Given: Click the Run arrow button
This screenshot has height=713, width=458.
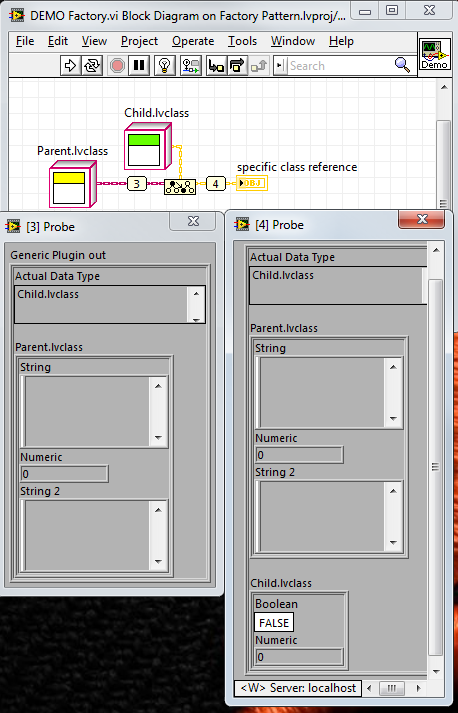Looking at the screenshot, I should click(x=70, y=65).
